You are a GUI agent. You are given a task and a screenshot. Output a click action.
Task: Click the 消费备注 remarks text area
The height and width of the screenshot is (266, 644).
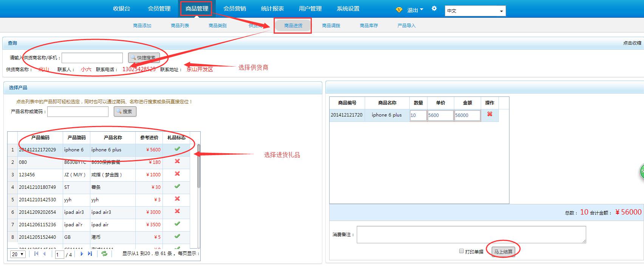pyautogui.click(x=471, y=235)
